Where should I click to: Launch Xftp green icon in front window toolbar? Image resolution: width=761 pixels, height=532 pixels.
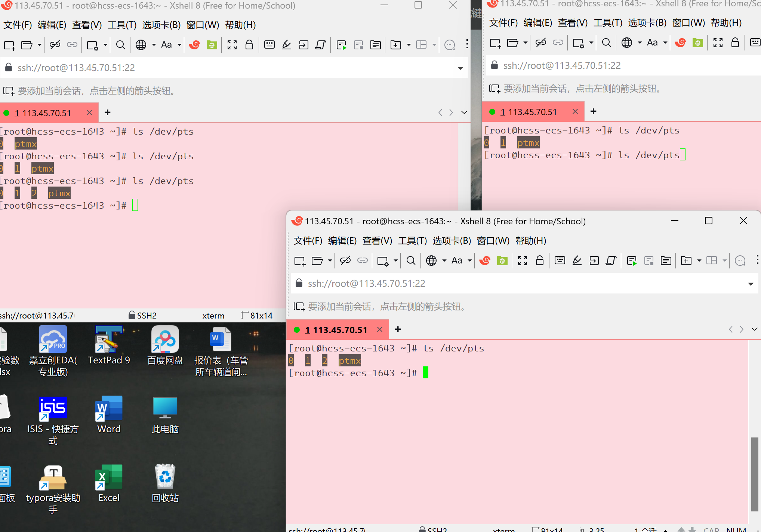502,261
